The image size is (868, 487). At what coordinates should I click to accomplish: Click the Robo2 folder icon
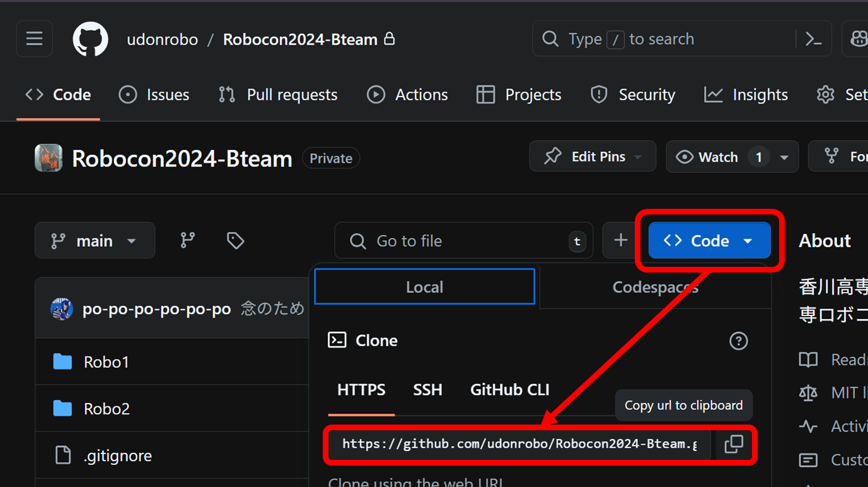point(62,408)
